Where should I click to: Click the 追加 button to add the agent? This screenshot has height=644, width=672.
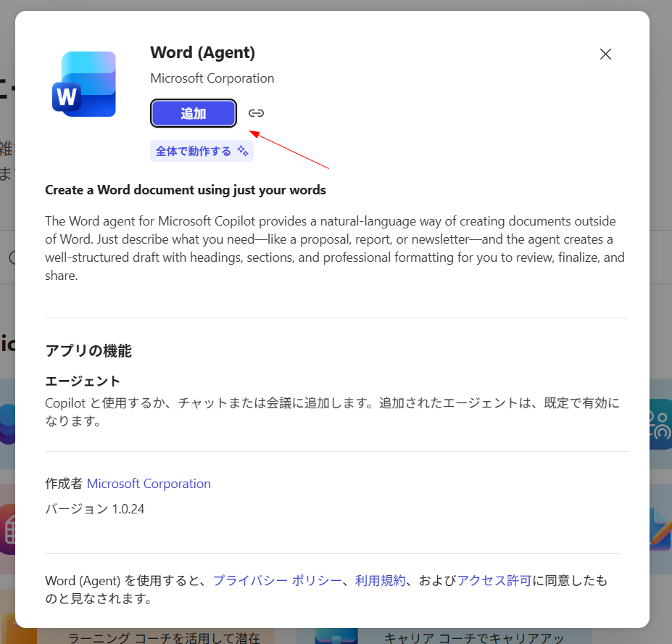tap(194, 113)
